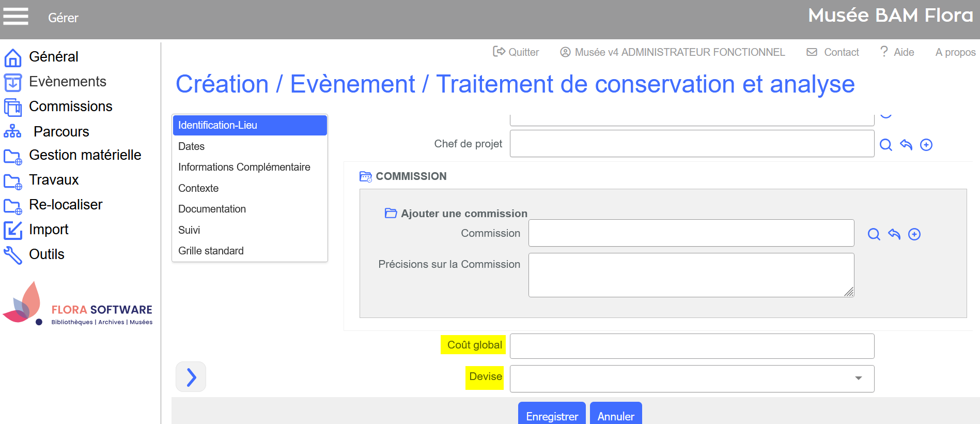Switch to Informations Complémentaire section
The width and height of the screenshot is (980, 424).
[x=244, y=167]
